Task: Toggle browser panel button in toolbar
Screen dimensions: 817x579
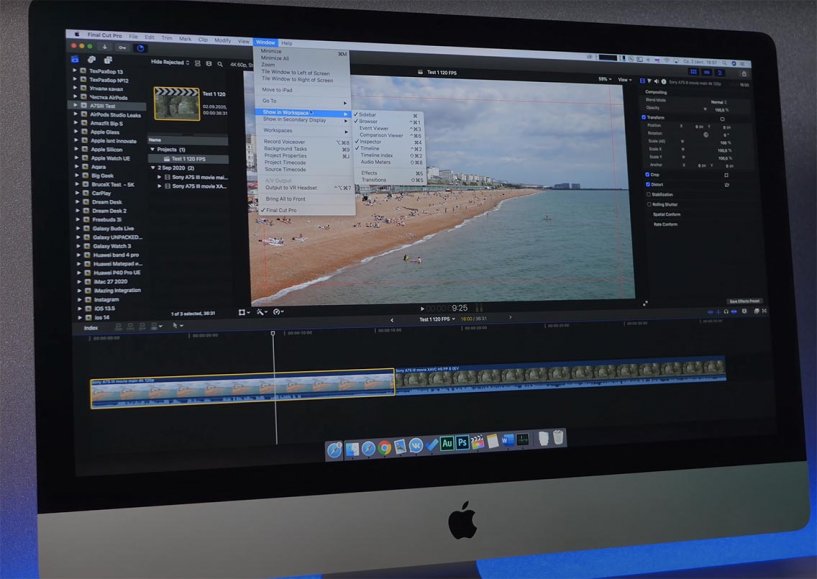Action: coord(694,71)
